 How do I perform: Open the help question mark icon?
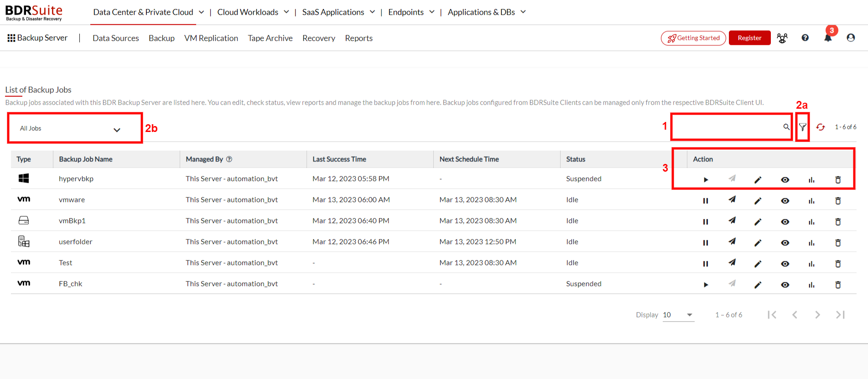click(805, 38)
